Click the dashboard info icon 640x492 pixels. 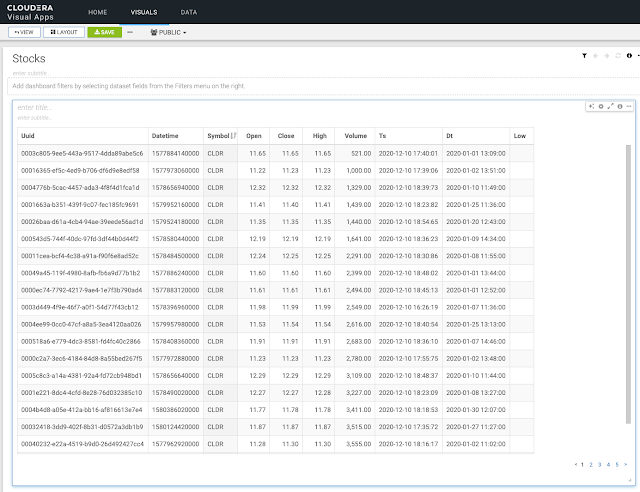[628, 57]
